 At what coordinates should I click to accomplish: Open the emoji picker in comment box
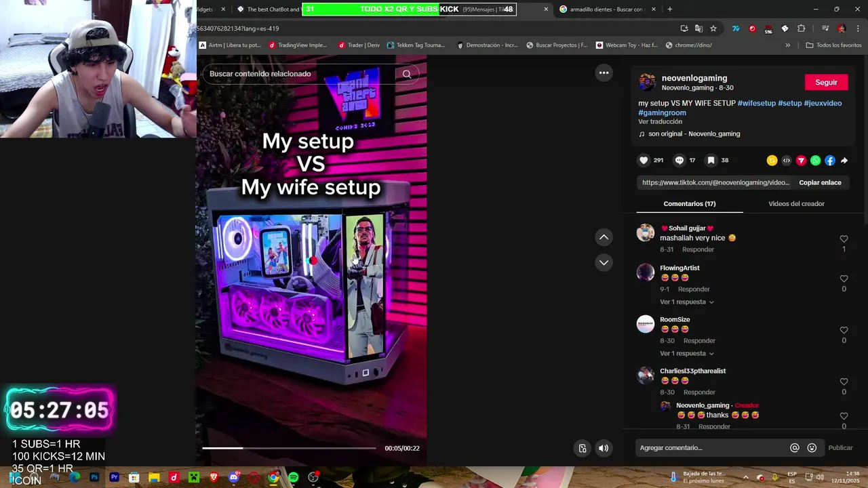click(x=812, y=448)
